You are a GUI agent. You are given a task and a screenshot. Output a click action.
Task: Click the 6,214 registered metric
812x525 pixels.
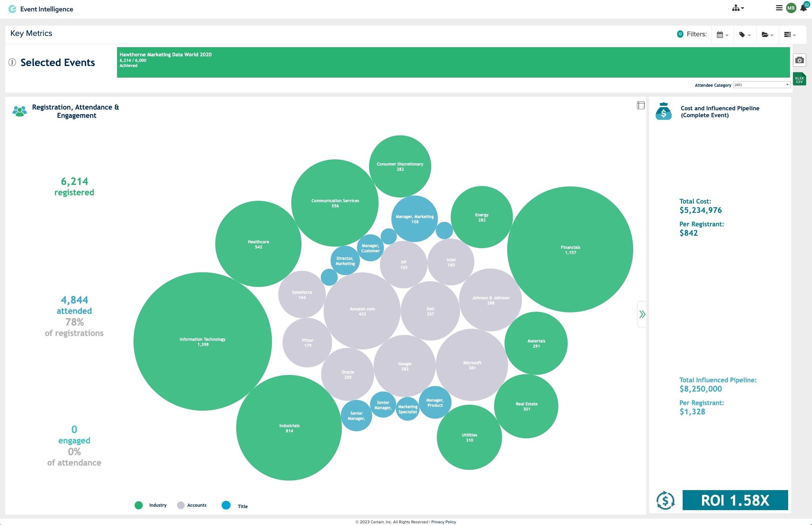coord(74,186)
